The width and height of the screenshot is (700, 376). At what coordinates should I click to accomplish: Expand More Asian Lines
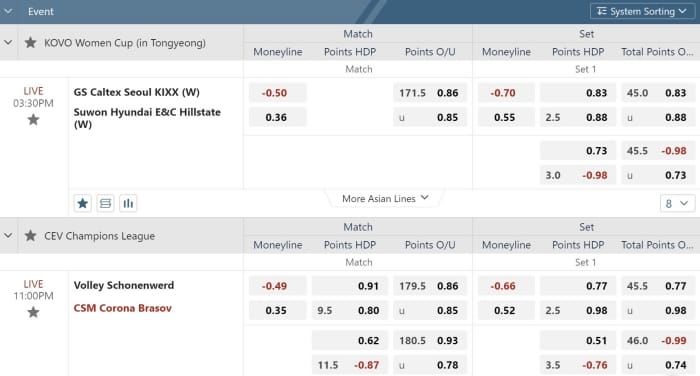[385, 199]
